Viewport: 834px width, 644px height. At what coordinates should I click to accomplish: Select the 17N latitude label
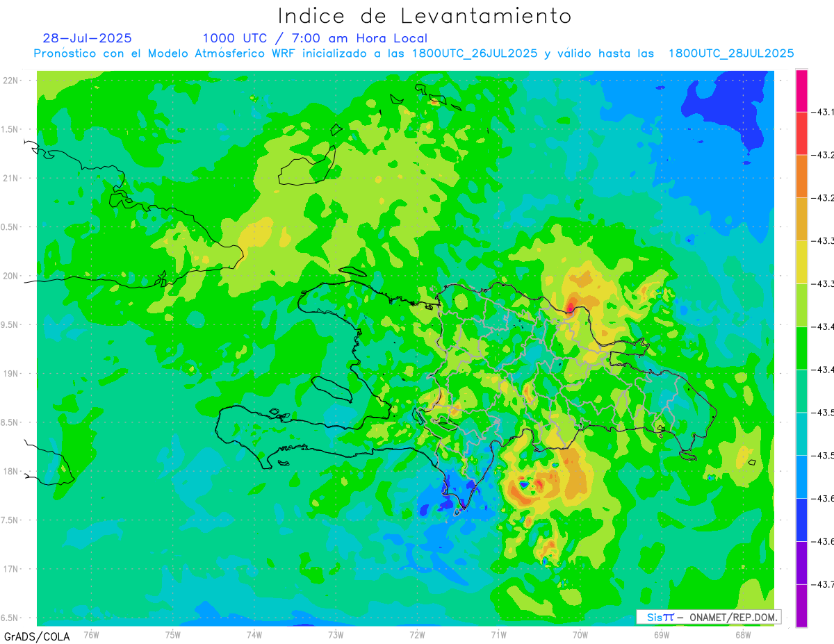tap(11, 569)
